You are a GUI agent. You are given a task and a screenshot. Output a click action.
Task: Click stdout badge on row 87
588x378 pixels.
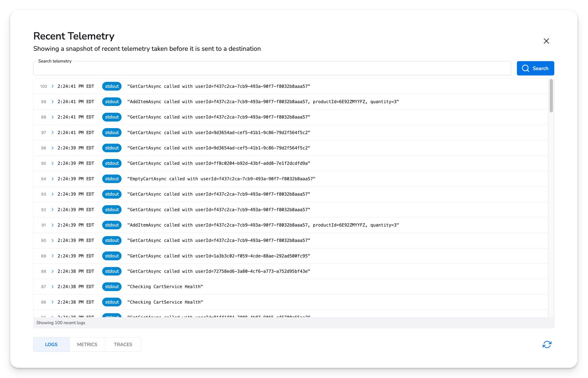click(112, 287)
